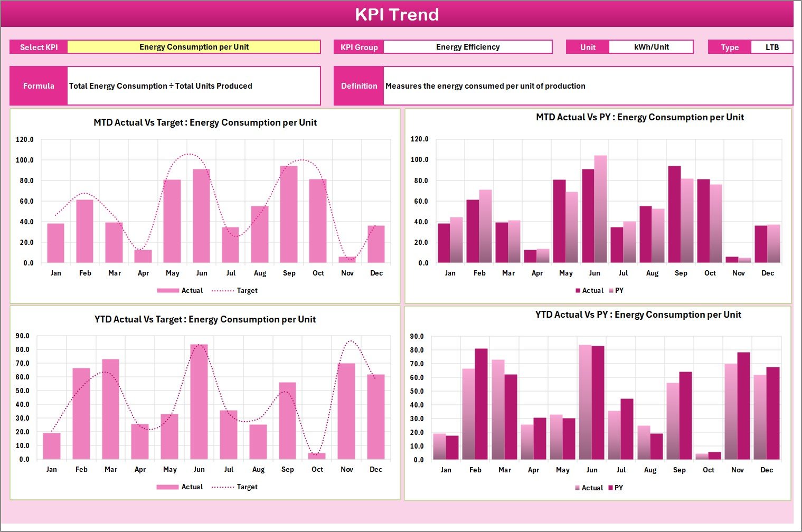Click the Nov bar in YTD Actual Vs Target chart
This screenshot has height=532, width=802.
point(346,411)
